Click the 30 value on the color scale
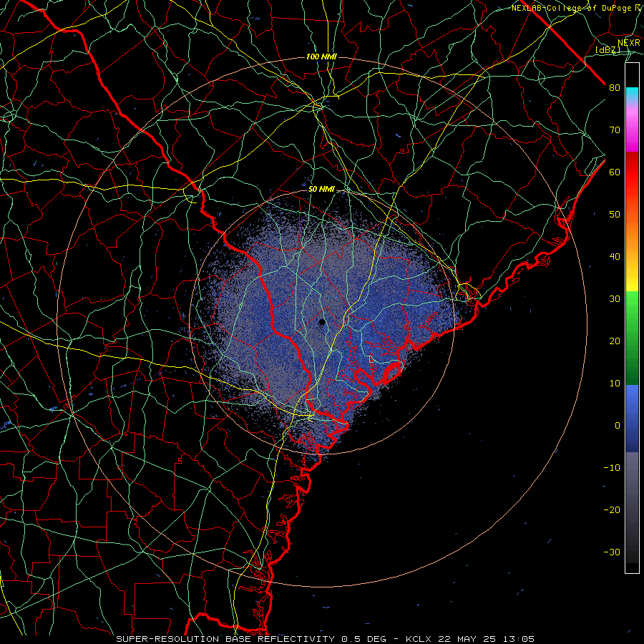 click(615, 299)
